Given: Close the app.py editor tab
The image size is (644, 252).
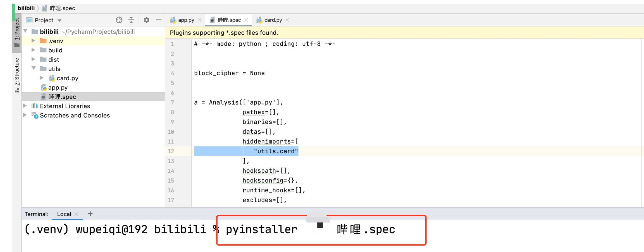Looking at the screenshot, I should [x=200, y=20].
